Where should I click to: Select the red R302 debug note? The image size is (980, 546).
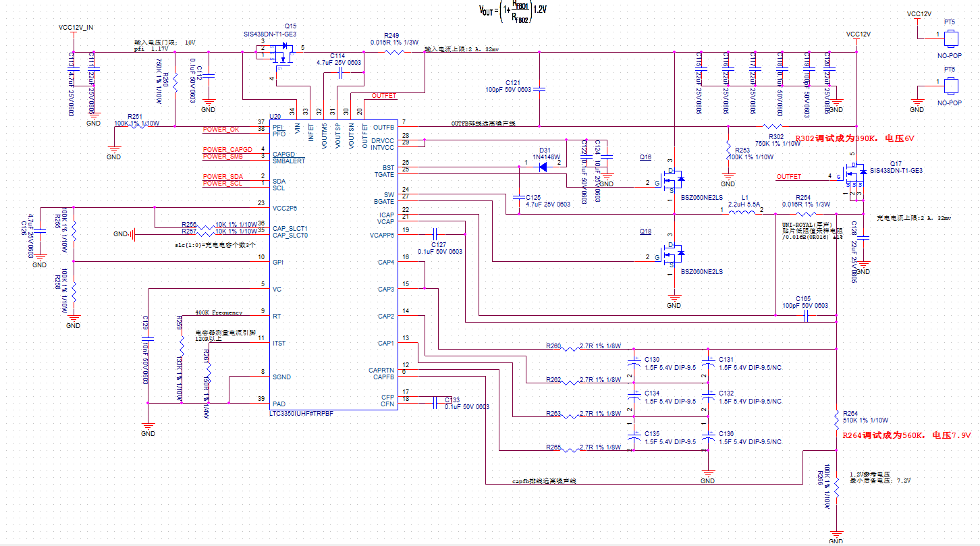854,138
